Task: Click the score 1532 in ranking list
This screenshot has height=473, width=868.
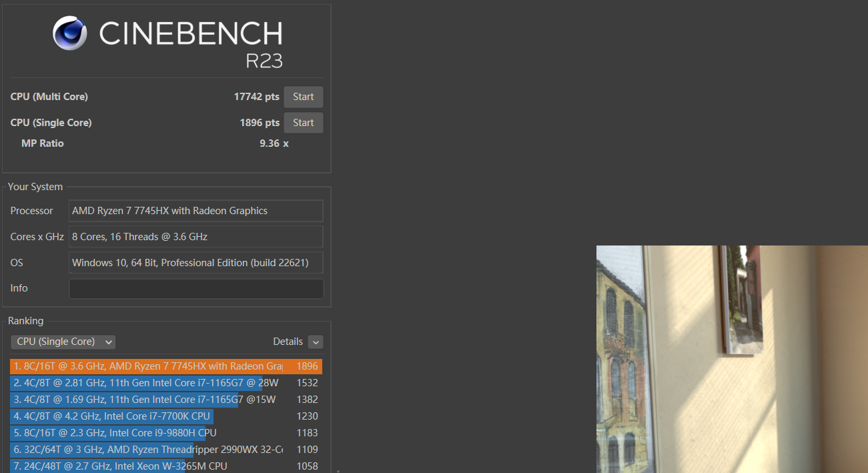Action: tap(307, 383)
